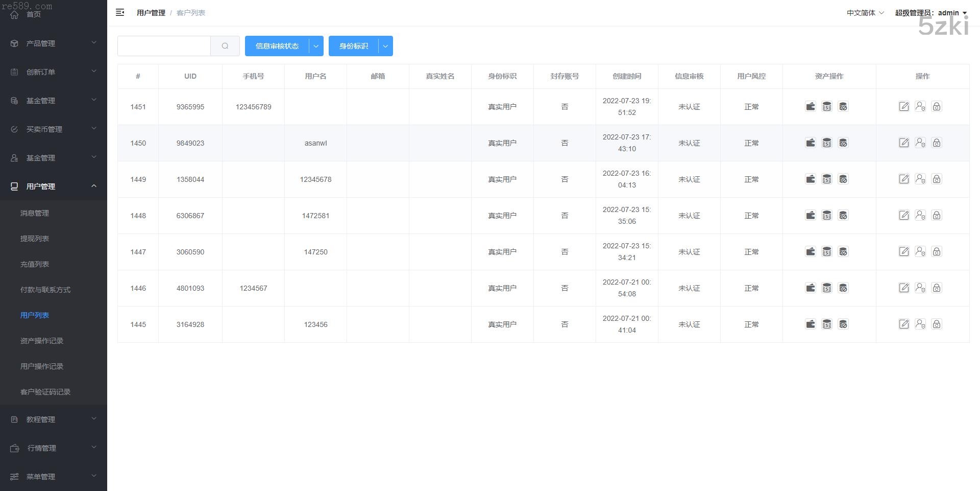Click the search magnifier icon

tap(225, 46)
